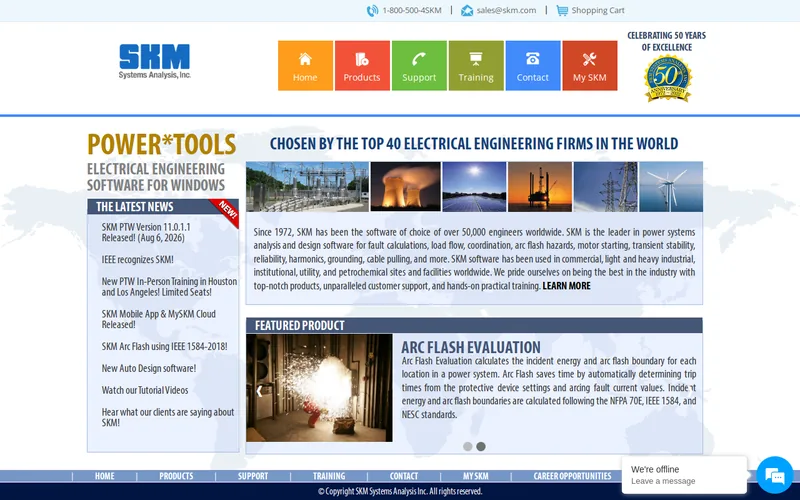Viewport: 800px width, 500px height.
Task: Click the PRODUCTS footer link
Action: click(x=176, y=476)
